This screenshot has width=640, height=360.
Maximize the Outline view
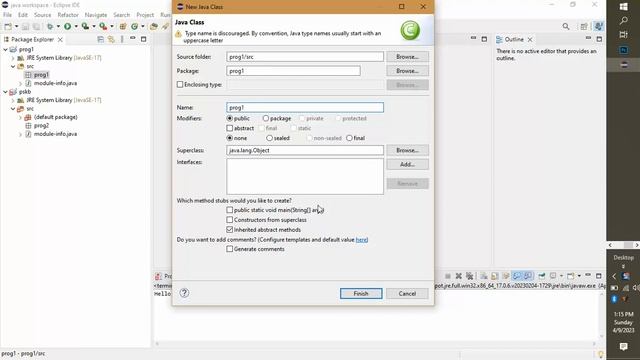coord(599,39)
